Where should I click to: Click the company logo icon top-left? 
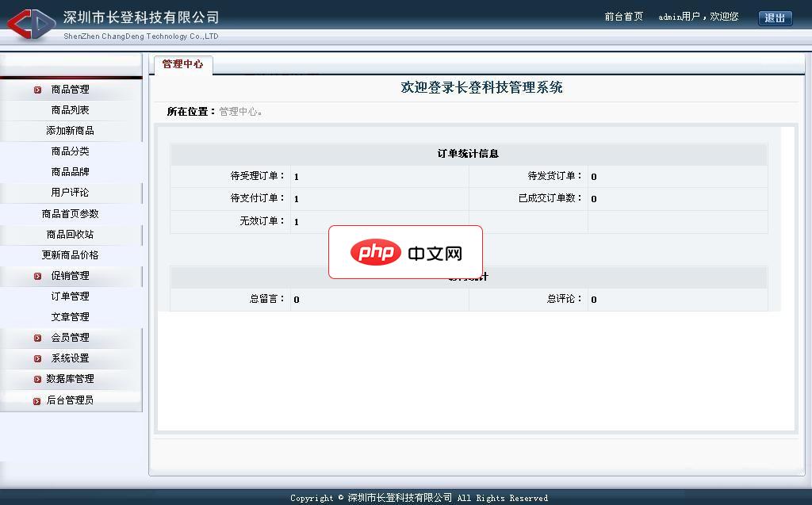[30, 24]
